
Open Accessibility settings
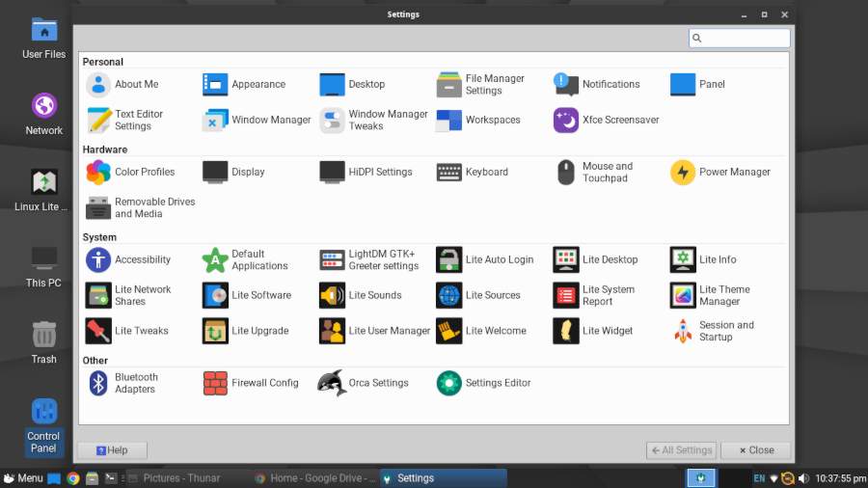tap(128, 259)
